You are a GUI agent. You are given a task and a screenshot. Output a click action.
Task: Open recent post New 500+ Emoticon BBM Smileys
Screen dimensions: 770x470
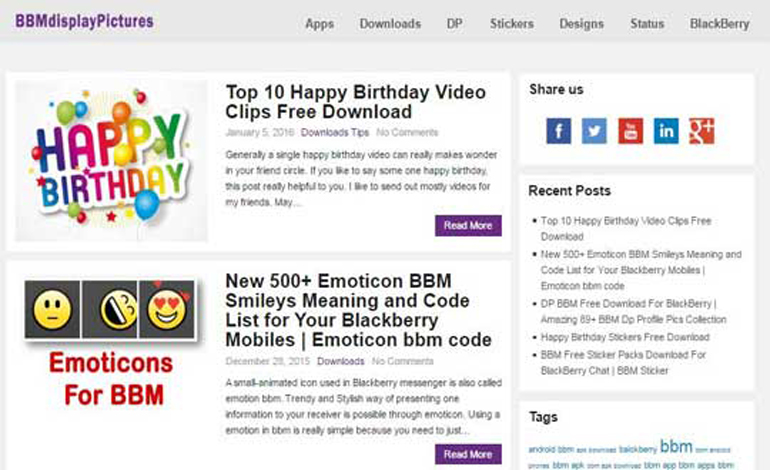[641, 270]
